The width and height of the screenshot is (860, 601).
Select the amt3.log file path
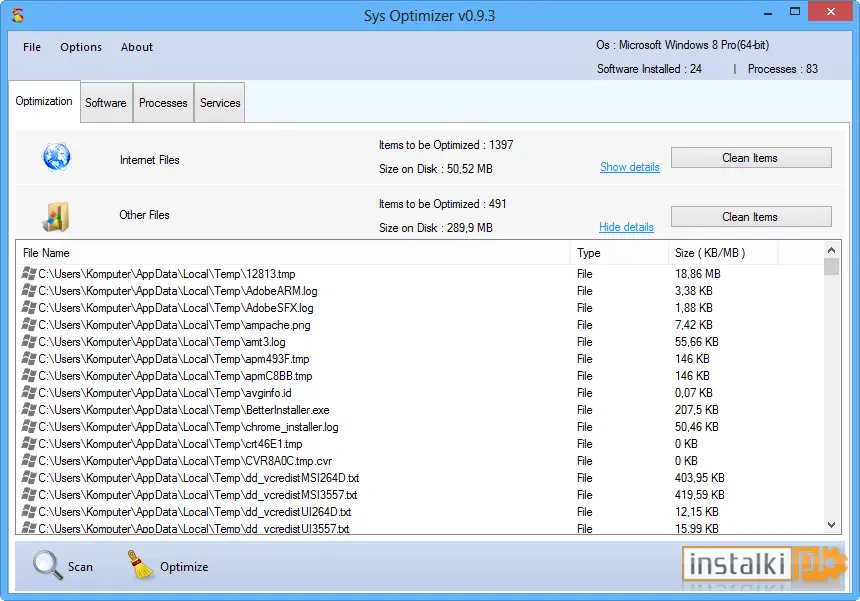162,342
